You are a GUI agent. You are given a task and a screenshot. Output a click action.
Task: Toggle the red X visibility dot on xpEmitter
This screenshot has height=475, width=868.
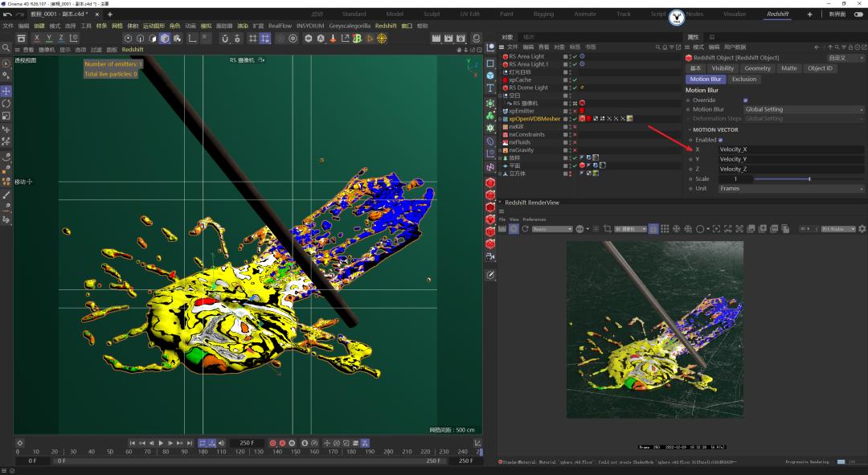(x=575, y=111)
